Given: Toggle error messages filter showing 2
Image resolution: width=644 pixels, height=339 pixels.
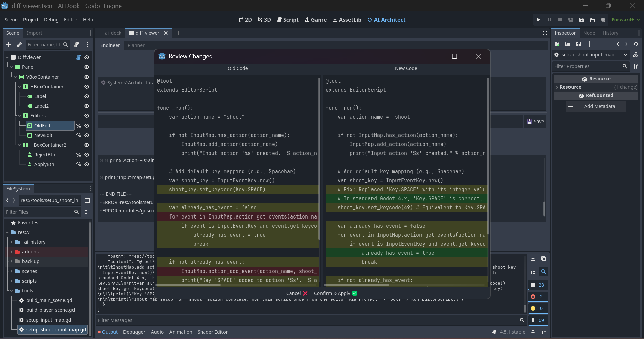Looking at the screenshot, I should point(538,297).
